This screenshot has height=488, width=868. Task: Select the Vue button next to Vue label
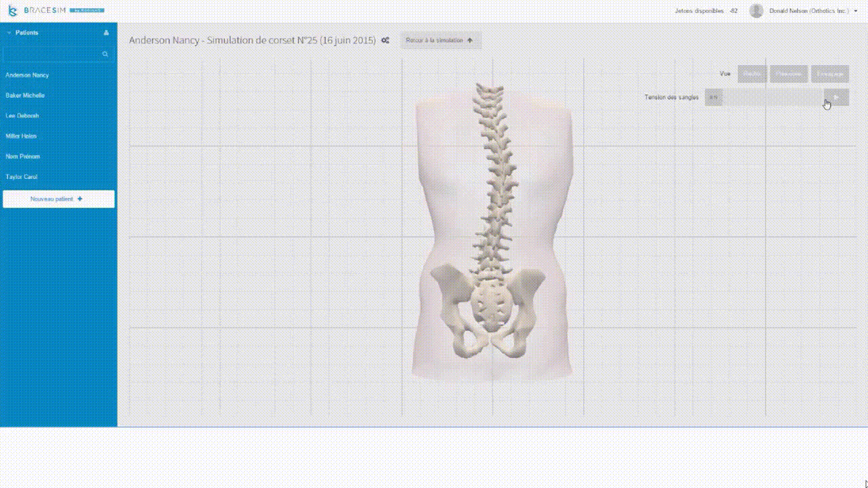(x=752, y=74)
